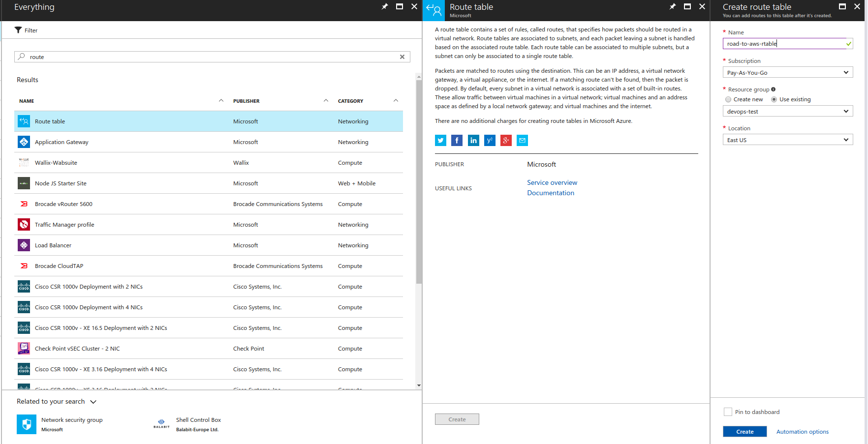This screenshot has width=868, height=444.
Task: Clear the route search text with X
Action: tap(402, 57)
